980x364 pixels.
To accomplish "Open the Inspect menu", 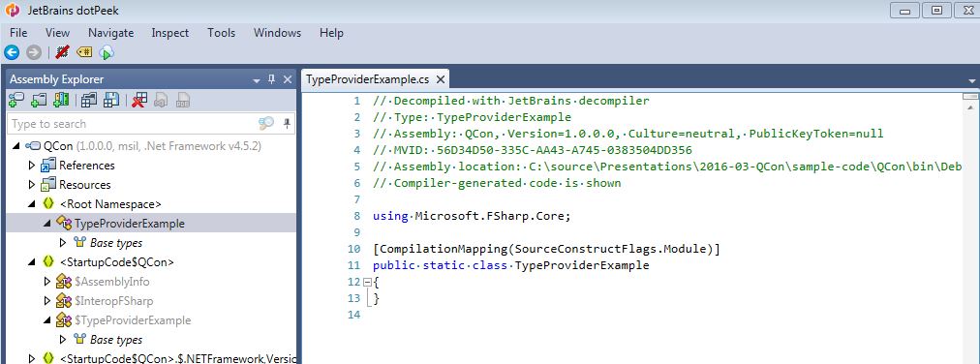I will click(170, 33).
